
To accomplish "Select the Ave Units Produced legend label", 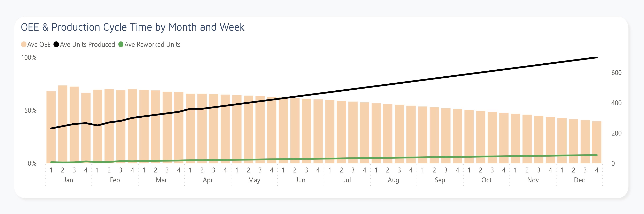I will tap(87, 45).
